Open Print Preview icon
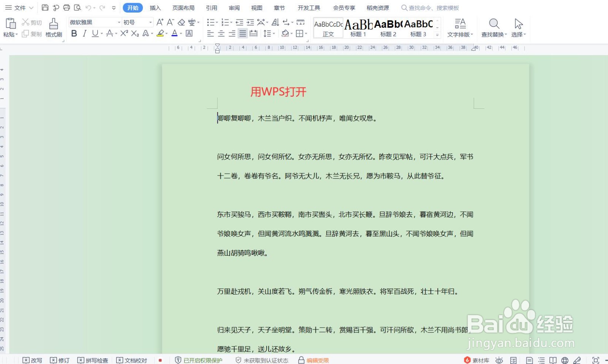 coord(78,8)
